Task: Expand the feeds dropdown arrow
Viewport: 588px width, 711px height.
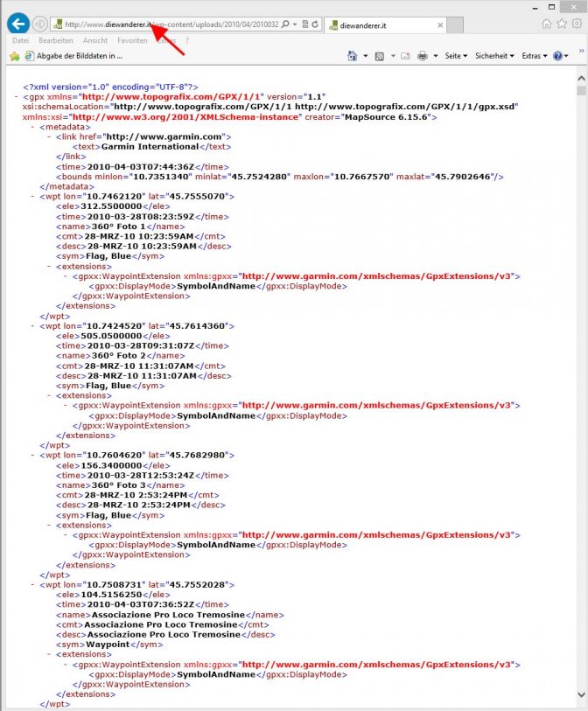Action: point(393,56)
